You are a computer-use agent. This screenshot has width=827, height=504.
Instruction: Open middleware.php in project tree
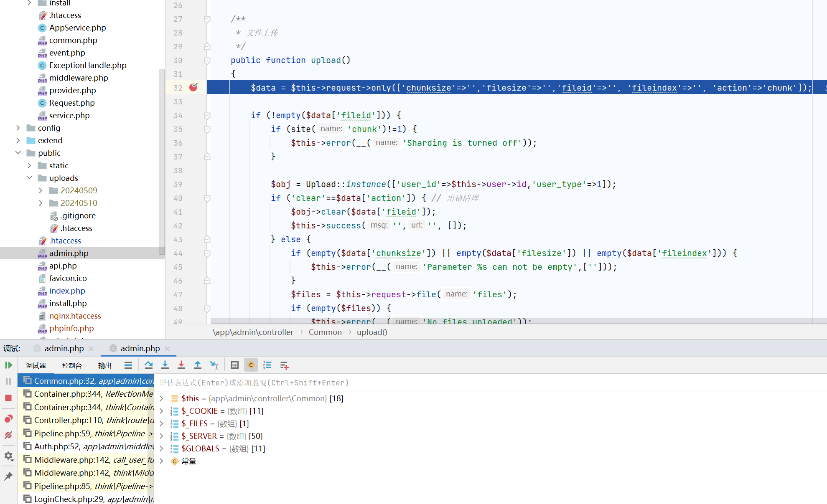tap(79, 78)
